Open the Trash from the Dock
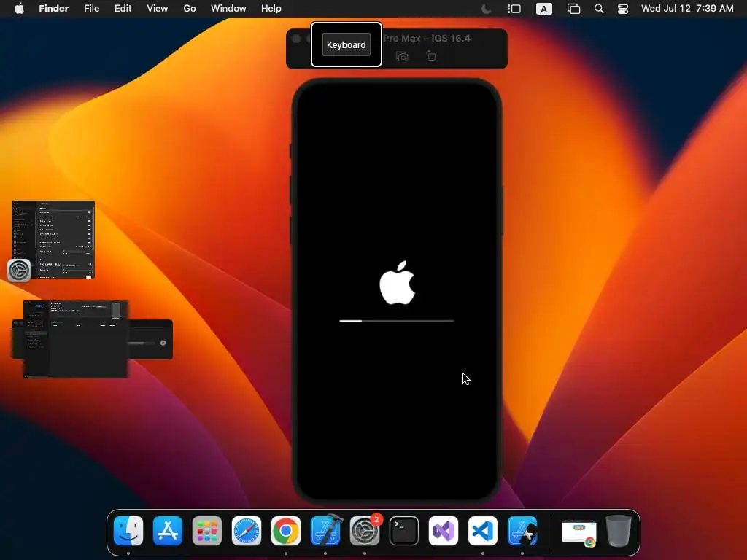The image size is (747, 560). coord(619,531)
